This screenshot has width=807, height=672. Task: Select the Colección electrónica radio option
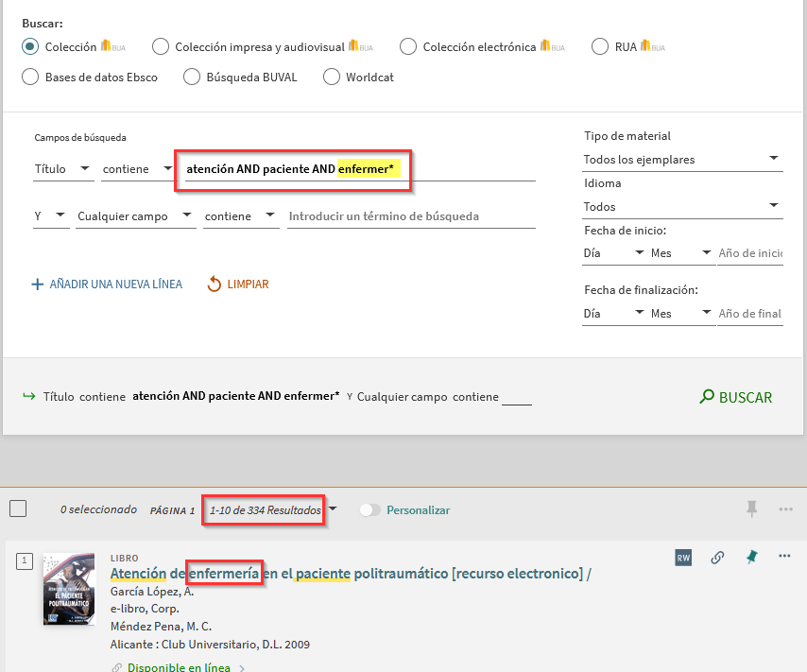(408, 46)
